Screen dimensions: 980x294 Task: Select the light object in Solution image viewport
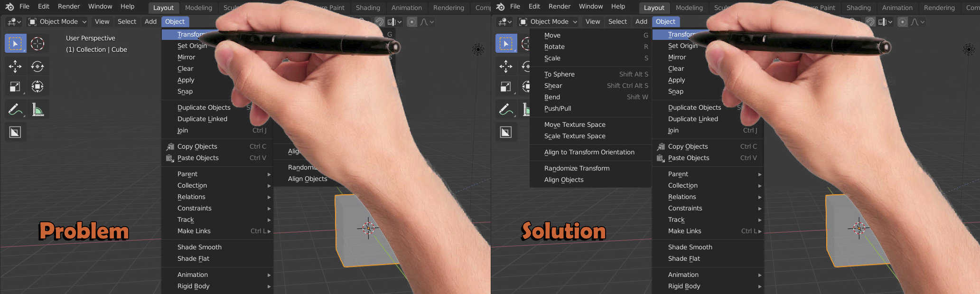point(969,49)
